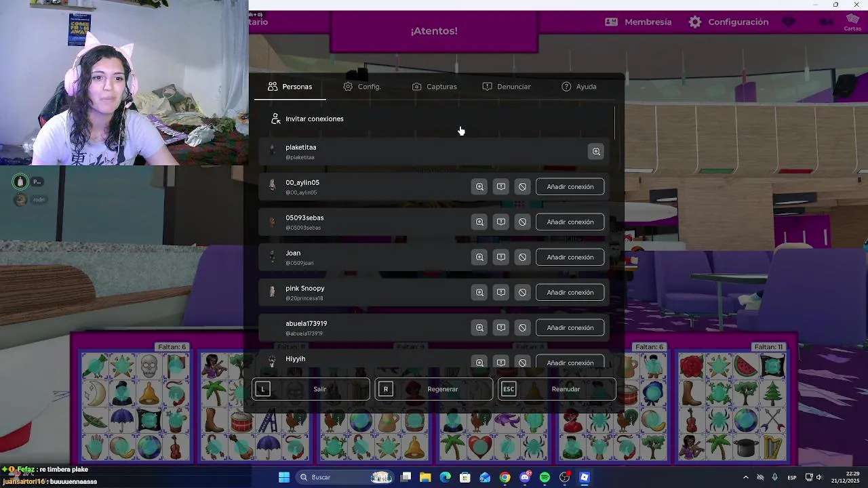Open Spotify from the taskbar
868x488 pixels.
click(545, 477)
